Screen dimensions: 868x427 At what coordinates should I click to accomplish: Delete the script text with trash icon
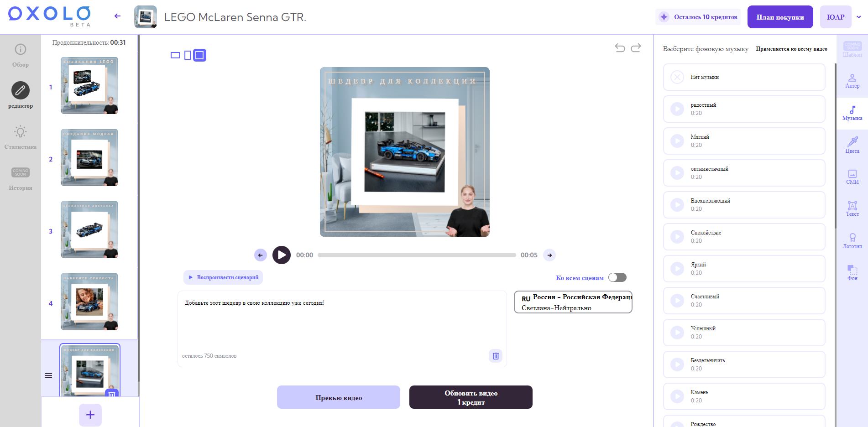click(x=496, y=356)
